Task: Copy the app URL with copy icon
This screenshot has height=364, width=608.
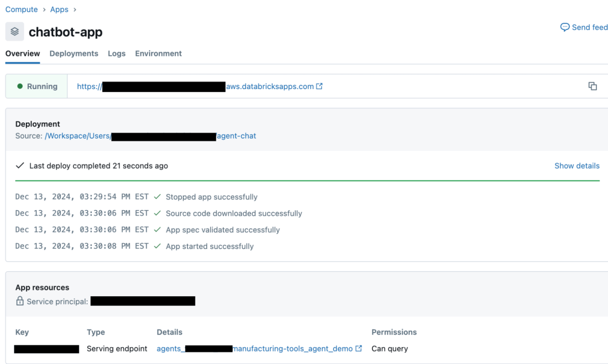Action: 592,86
